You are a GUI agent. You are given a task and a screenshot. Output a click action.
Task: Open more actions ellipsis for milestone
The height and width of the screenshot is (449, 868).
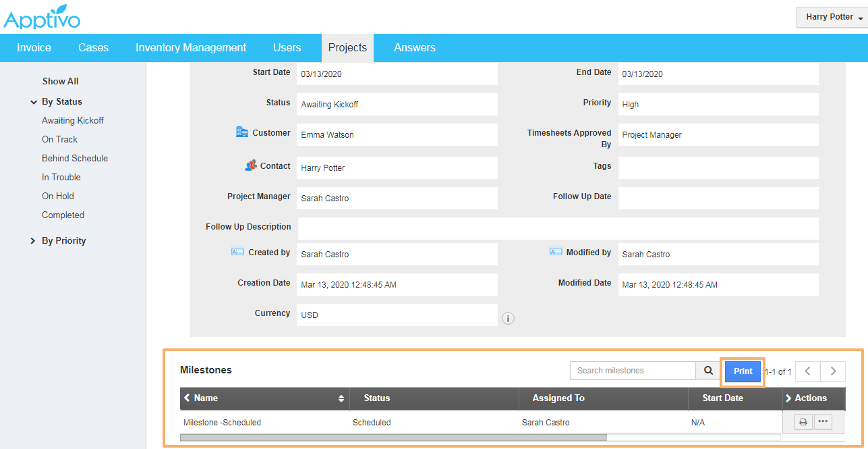point(823,423)
